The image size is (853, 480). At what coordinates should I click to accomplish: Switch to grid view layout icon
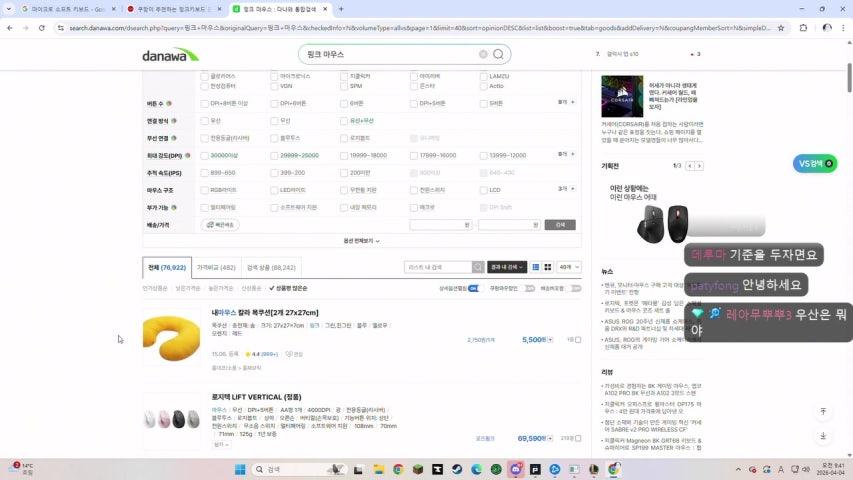click(547, 267)
